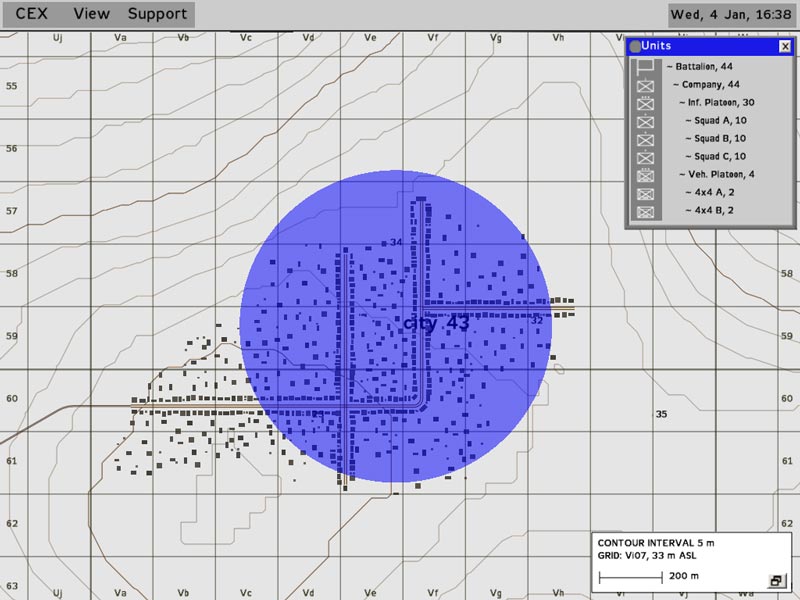This screenshot has height=600, width=800.
Task: Select the Veh. Platoon unit symbol icon
Action: point(645,176)
